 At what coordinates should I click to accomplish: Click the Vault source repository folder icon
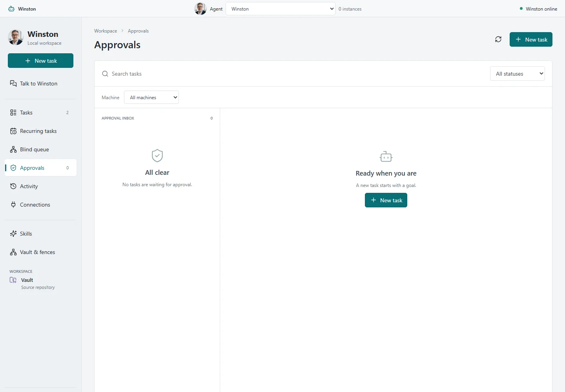tap(13, 280)
